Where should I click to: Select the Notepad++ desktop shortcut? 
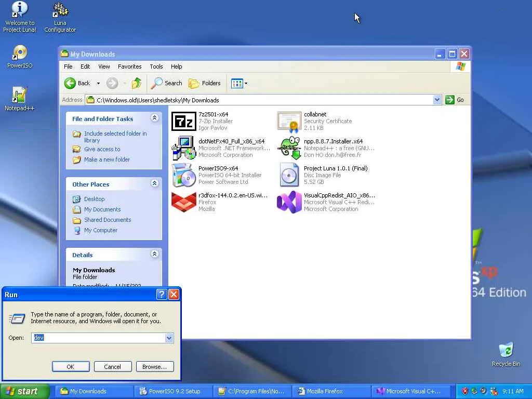(x=19, y=99)
